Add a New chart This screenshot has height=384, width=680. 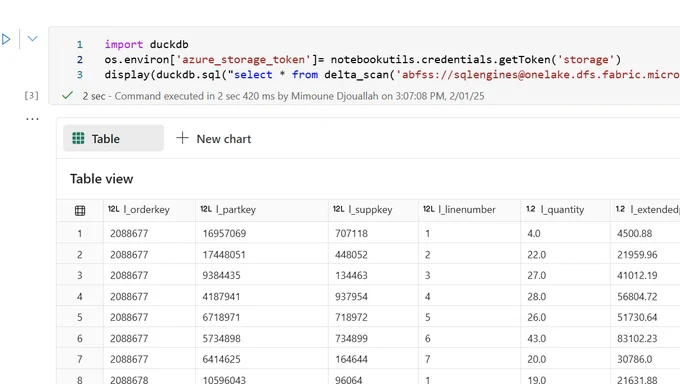214,139
